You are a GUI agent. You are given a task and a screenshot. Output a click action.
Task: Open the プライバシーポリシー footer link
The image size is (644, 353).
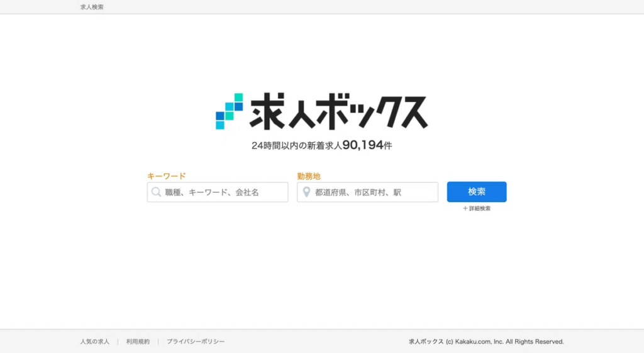click(196, 342)
